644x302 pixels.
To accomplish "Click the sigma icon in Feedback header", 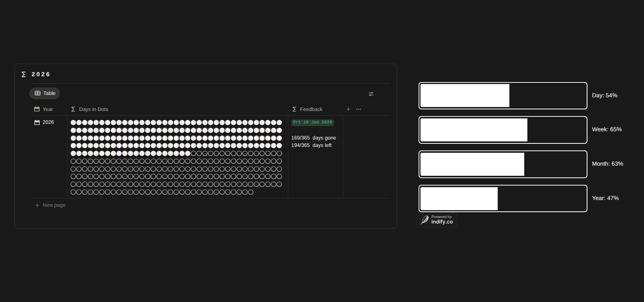I will tap(294, 109).
